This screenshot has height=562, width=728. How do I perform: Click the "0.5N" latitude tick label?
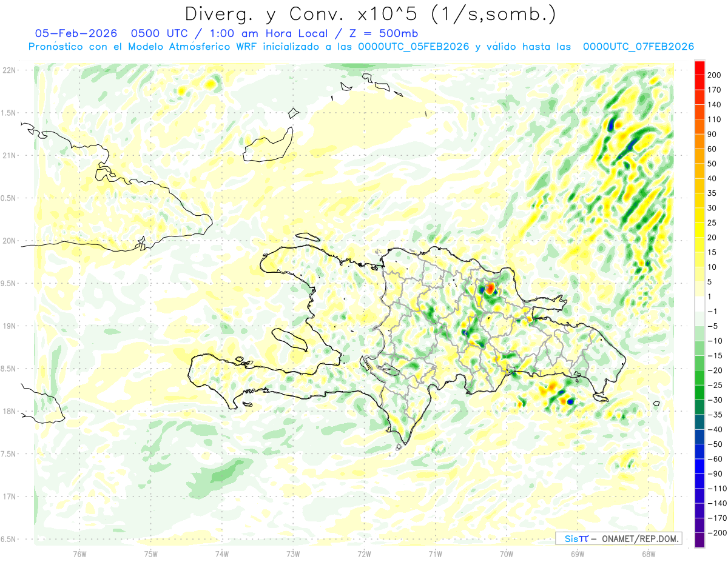tap(8, 198)
